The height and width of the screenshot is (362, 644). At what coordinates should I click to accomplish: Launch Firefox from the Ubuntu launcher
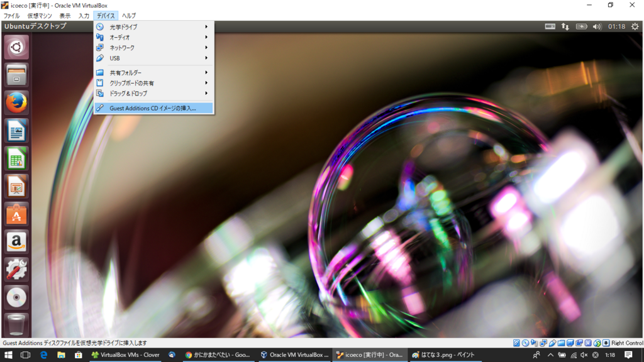(16, 102)
